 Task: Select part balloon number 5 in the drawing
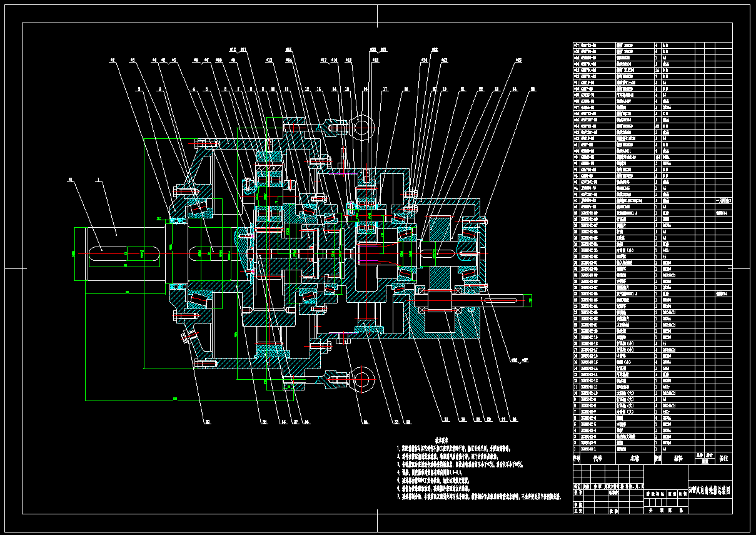(x=206, y=89)
